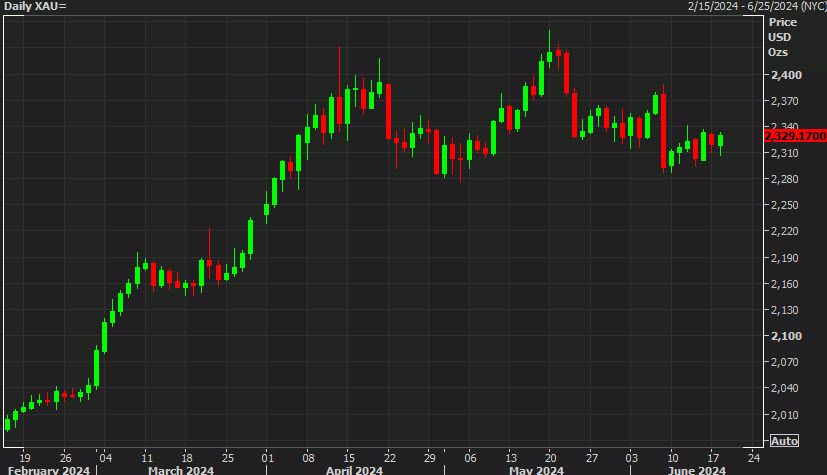This screenshot has width=827, height=475.
Task: Click the 2,070 price axis label
Action: pos(785,362)
